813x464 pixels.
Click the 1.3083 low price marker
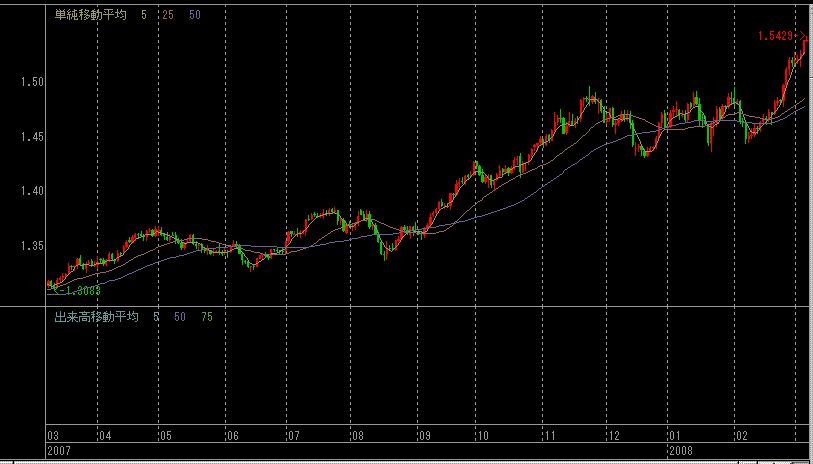pos(77,291)
